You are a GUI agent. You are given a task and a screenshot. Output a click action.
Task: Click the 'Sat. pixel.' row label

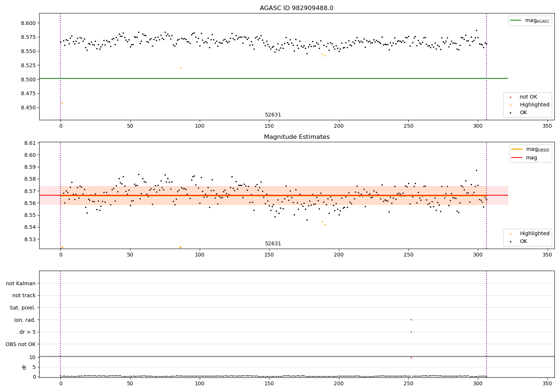(23, 308)
